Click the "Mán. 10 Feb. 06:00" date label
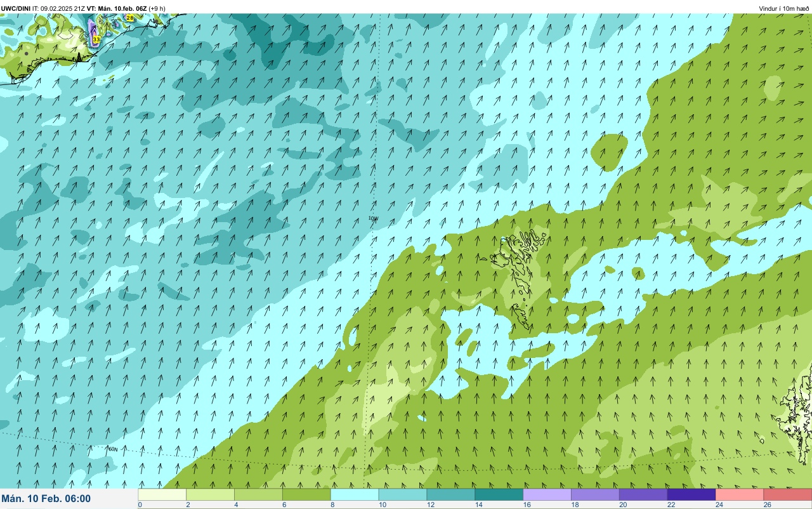This screenshot has width=812, height=509. point(46,499)
